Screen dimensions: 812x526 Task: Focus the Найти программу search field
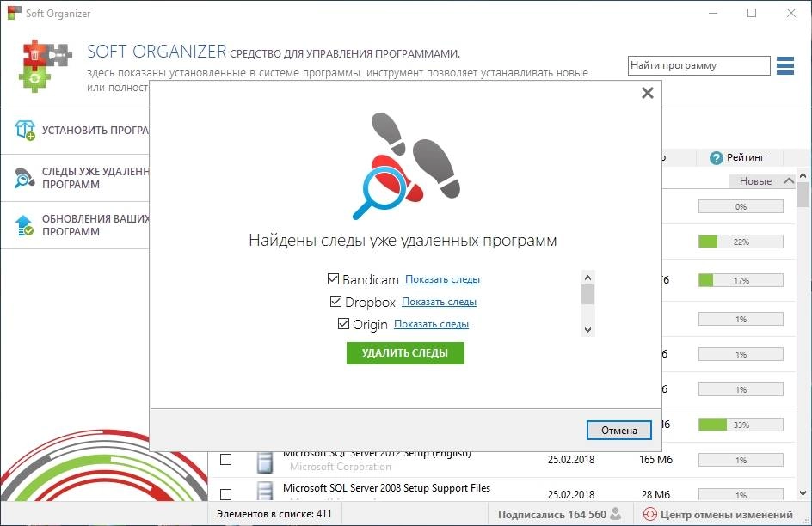pyautogui.click(x=699, y=65)
